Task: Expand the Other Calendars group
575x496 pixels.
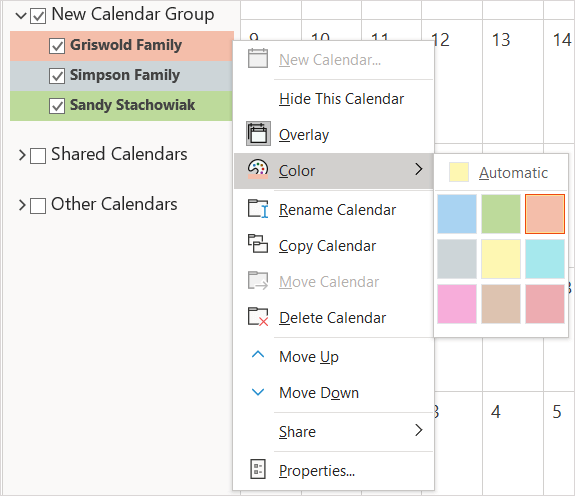Action: coord(22,205)
